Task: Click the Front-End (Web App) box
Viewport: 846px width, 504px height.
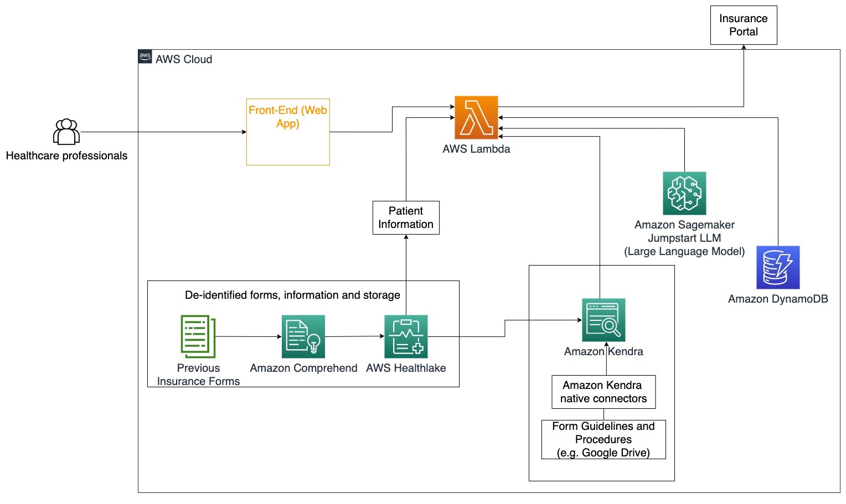Action: click(288, 132)
